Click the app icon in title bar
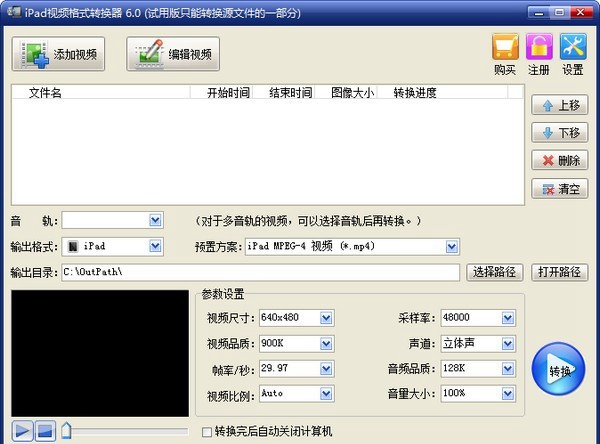600x444 pixels. point(14,12)
